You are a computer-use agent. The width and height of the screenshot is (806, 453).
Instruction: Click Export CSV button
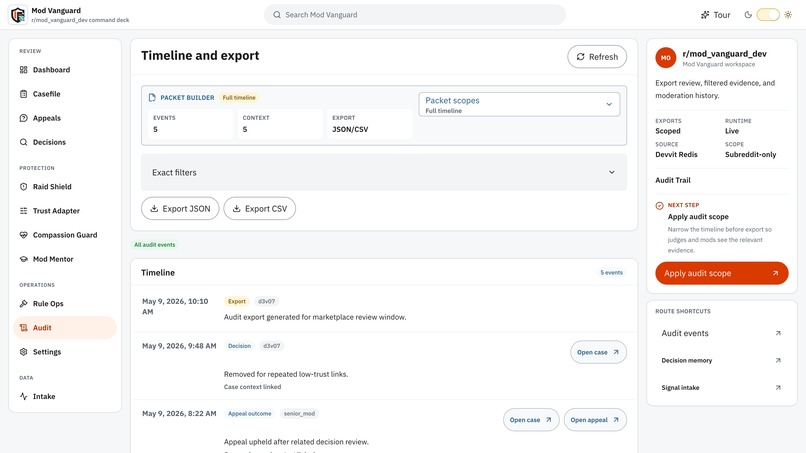click(260, 209)
